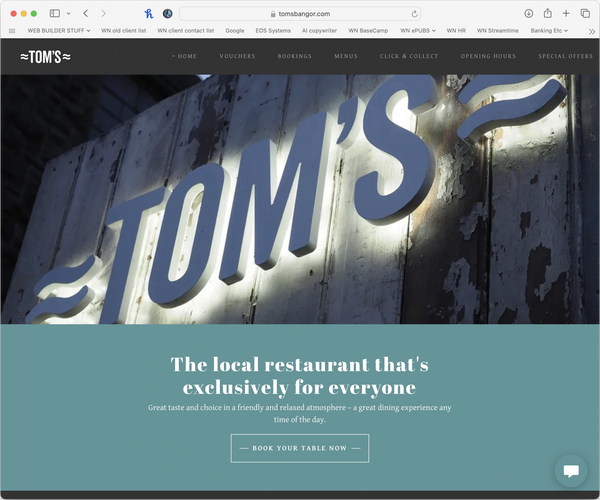Image resolution: width=600 pixels, height=500 pixels.
Task: Show more bookmarks via double chevron
Action: point(592,31)
